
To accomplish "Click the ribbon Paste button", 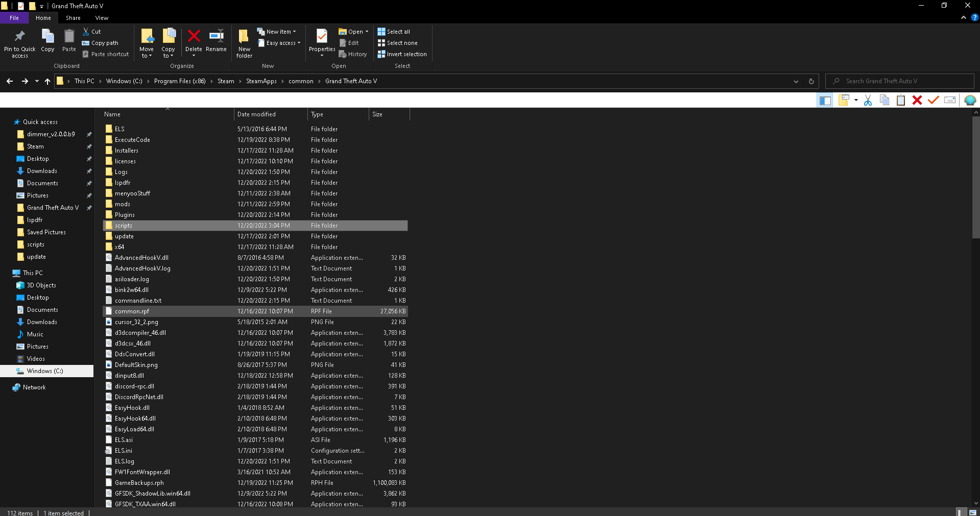I will [69, 41].
